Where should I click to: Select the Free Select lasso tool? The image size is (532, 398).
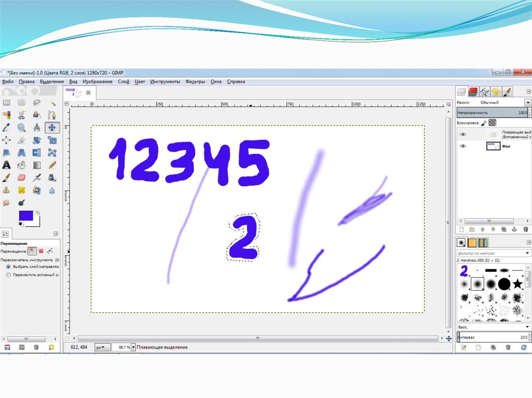37,103
